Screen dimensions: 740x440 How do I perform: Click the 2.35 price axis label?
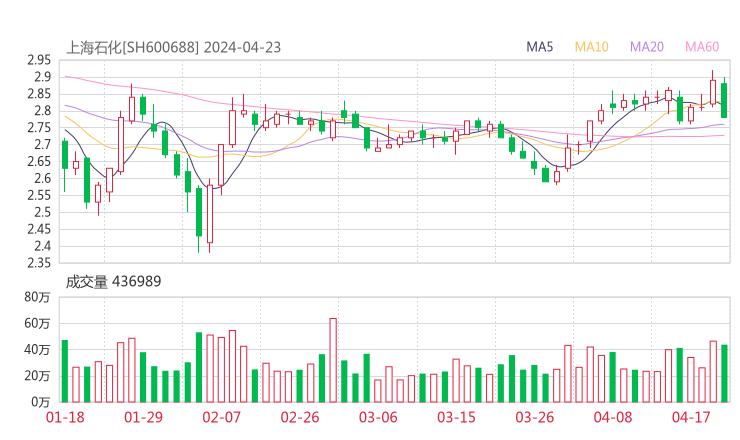click(39, 262)
